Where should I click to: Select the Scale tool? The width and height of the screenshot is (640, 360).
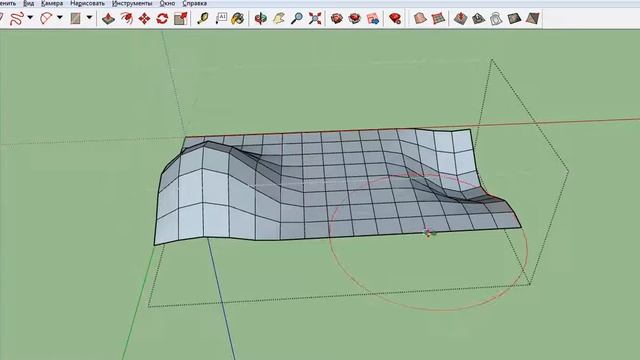(x=180, y=18)
